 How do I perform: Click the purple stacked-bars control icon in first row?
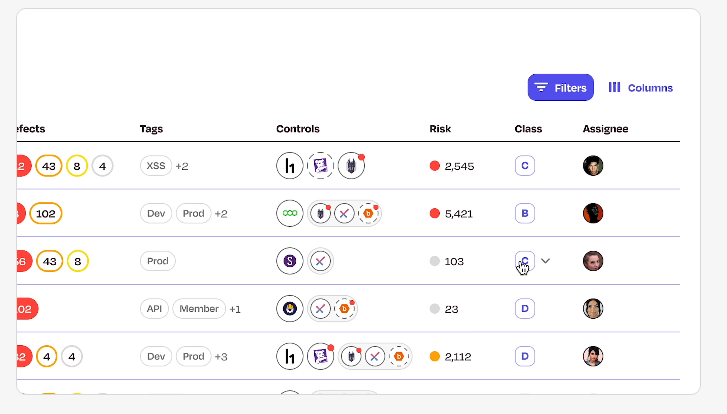(x=320, y=166)
